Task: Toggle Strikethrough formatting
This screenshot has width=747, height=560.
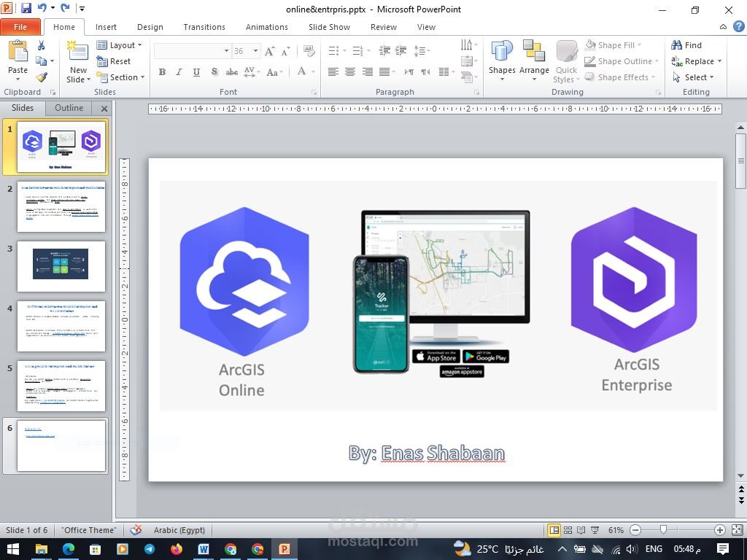Action: [x=231, y=72]
